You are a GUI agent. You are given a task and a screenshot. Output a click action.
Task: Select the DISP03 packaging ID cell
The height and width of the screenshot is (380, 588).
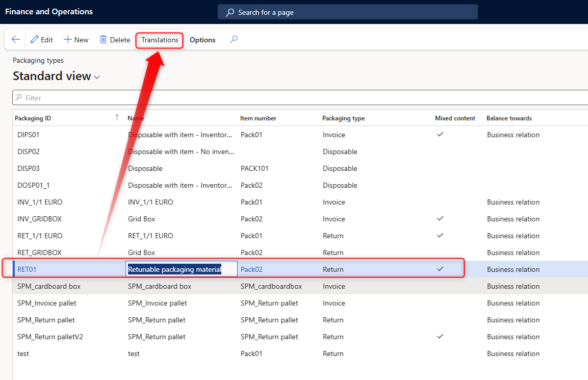[x=28, y=168]
